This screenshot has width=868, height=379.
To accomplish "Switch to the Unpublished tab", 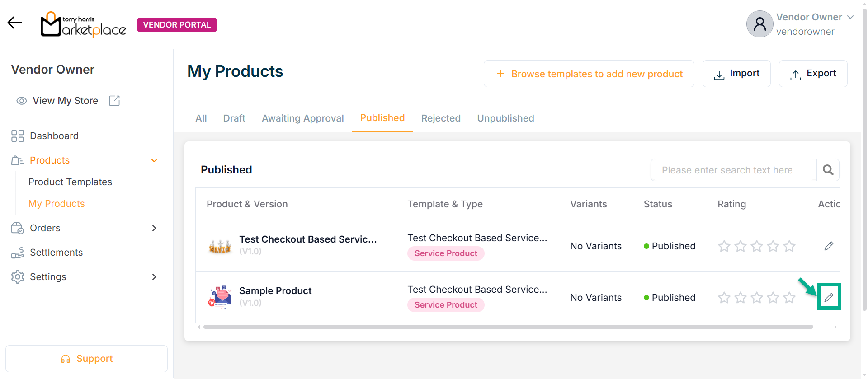I will (505, 118).
